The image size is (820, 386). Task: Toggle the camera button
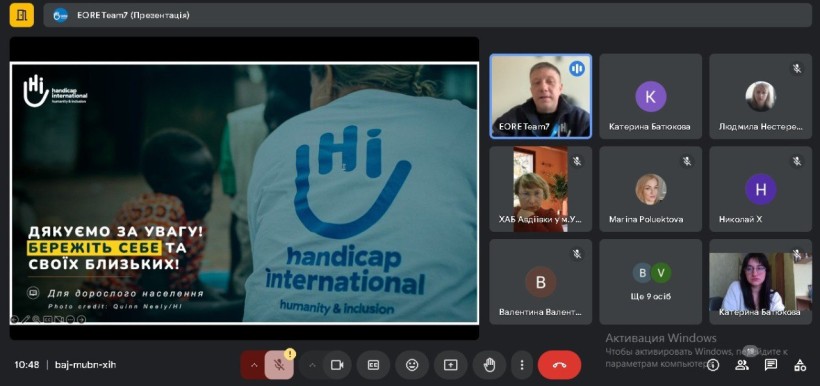point(337,365)
